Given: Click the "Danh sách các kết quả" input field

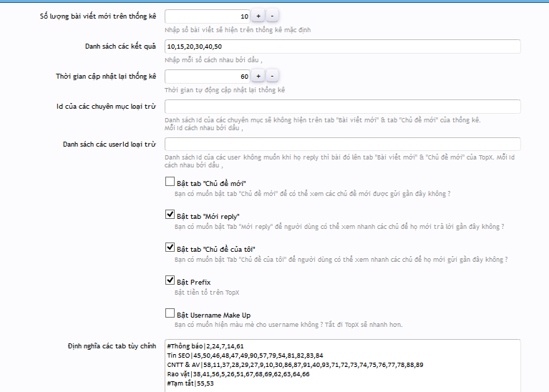Looking at the screenshot, I should [342, 46].
